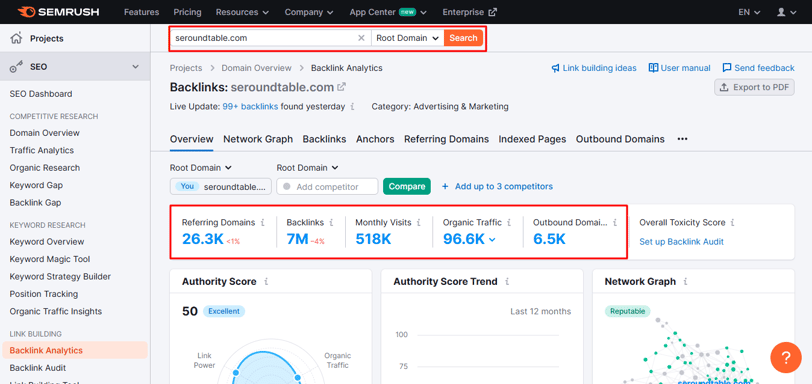812x384 pixels.
Task: Open the orange help question mark button
Action: click(x=786, y=357)
